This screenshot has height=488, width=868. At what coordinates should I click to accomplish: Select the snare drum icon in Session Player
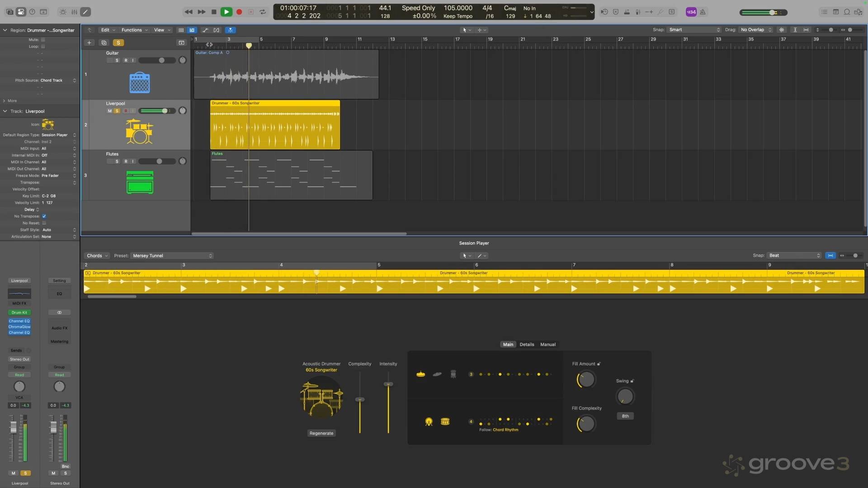[445, 422]
